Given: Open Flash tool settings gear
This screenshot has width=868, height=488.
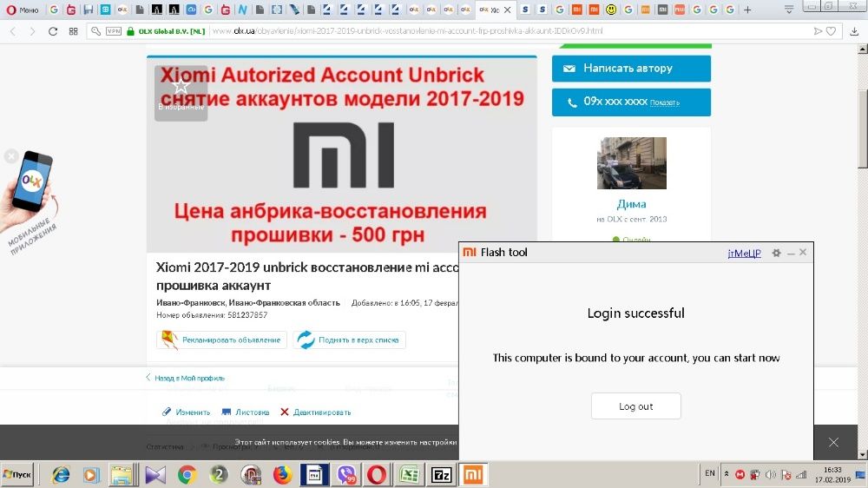Looking at the screenshot, I should coord(776,253).
